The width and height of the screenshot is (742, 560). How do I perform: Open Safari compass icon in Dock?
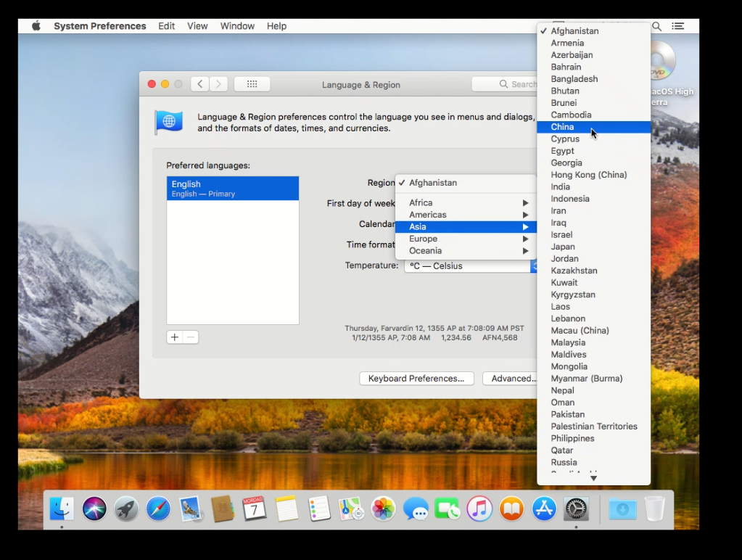tap(158, 509)
